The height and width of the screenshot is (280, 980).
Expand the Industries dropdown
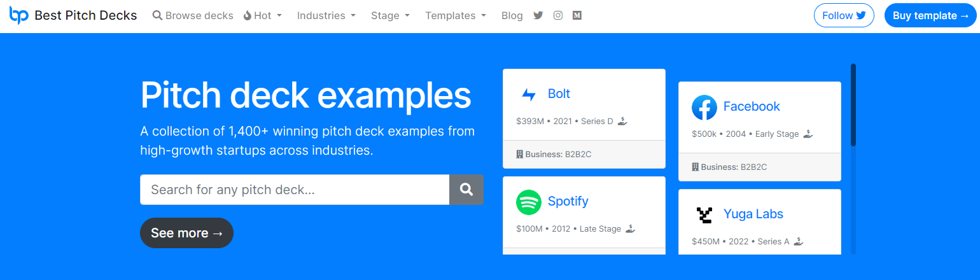coord(326,15)
